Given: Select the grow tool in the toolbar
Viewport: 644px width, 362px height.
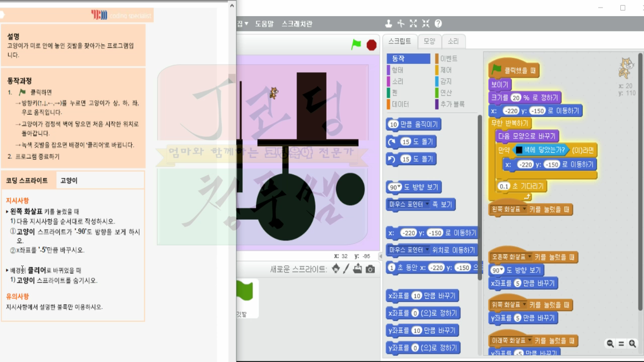Looking at the screenshot, I should [x=413, y=23].
